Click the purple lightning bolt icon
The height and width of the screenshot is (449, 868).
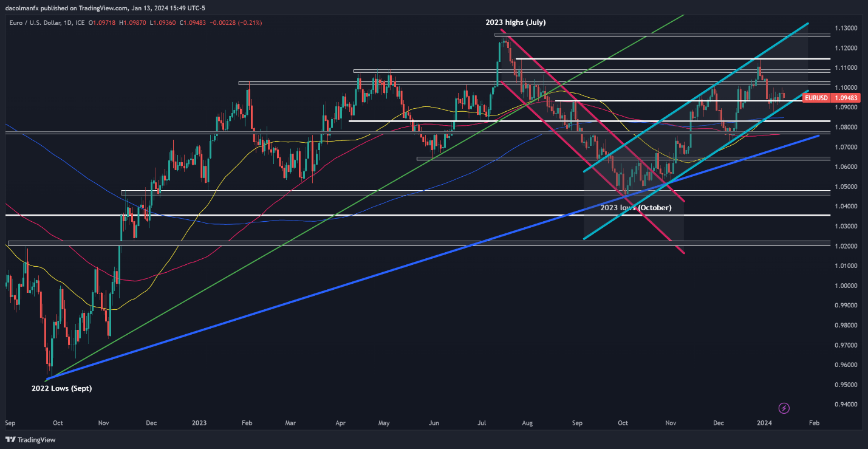tap(784, 408)
